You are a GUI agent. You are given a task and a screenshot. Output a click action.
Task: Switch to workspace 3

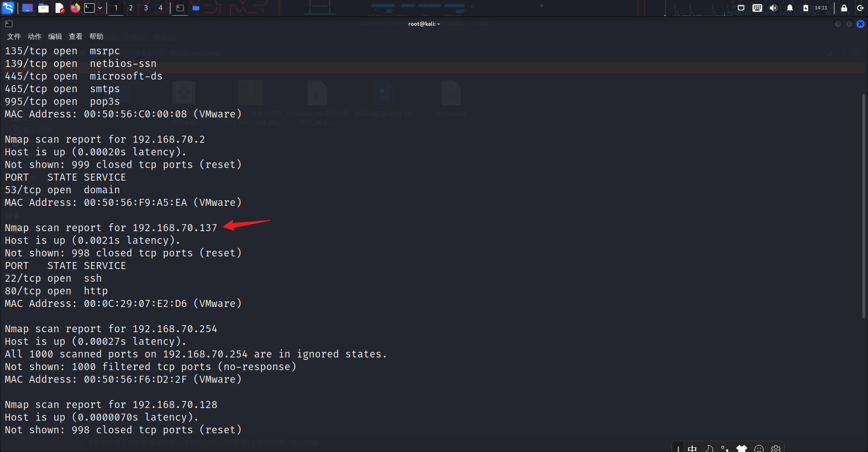click(145, 8)
